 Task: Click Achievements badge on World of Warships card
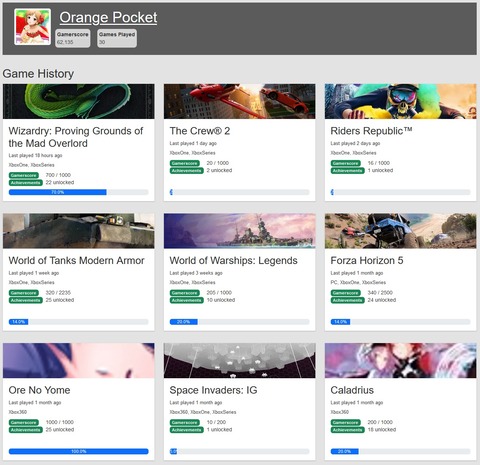click(187, 300)
